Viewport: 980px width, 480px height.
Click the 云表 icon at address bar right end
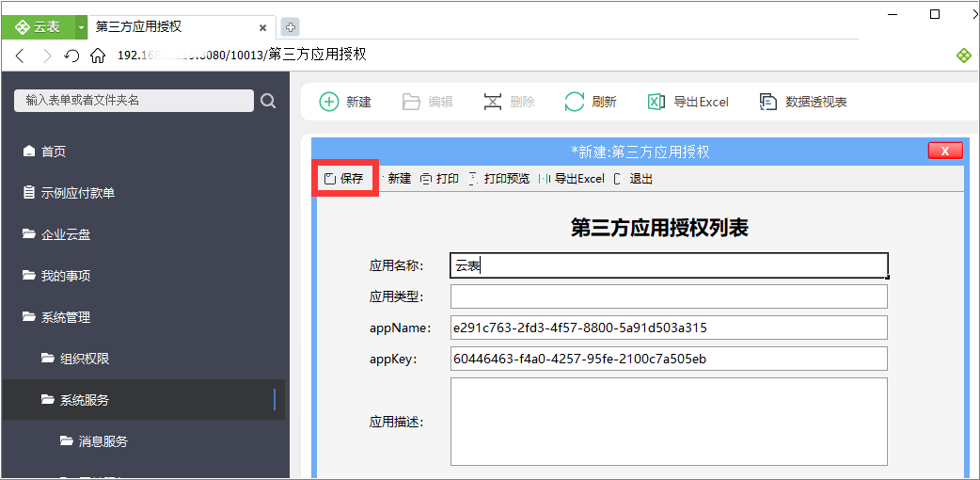pos(964,56)
